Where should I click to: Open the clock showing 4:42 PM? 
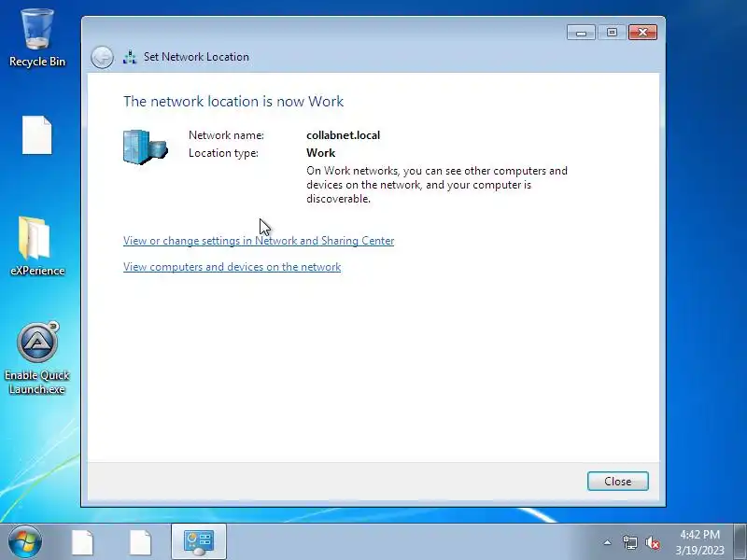pos(699,542)
